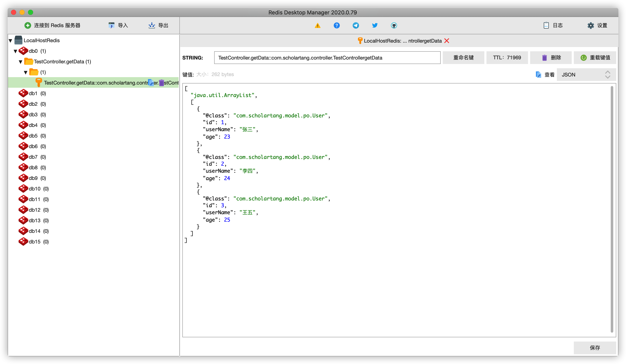Click purple trash icon on selected key row
626x364 pixels.
click(161, 83)
